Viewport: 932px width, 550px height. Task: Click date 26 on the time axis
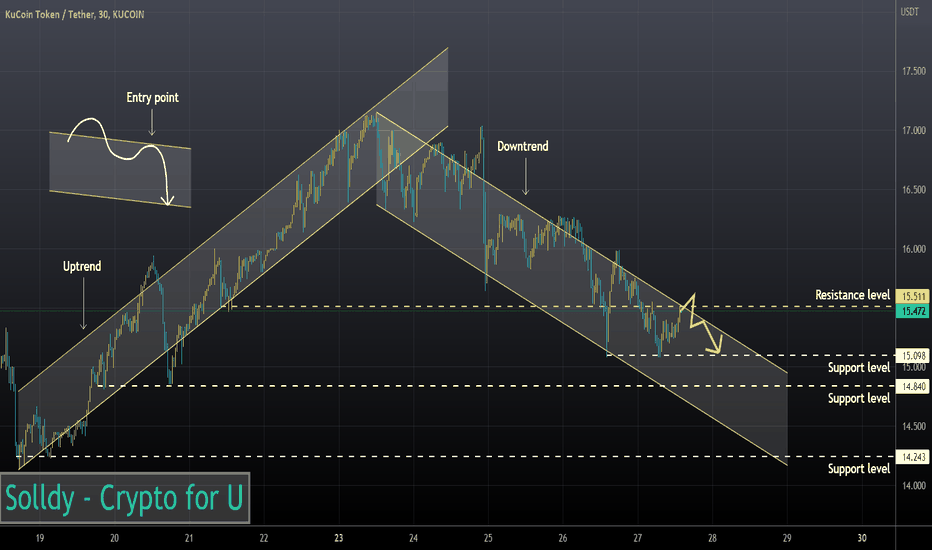tap(563, 538)
